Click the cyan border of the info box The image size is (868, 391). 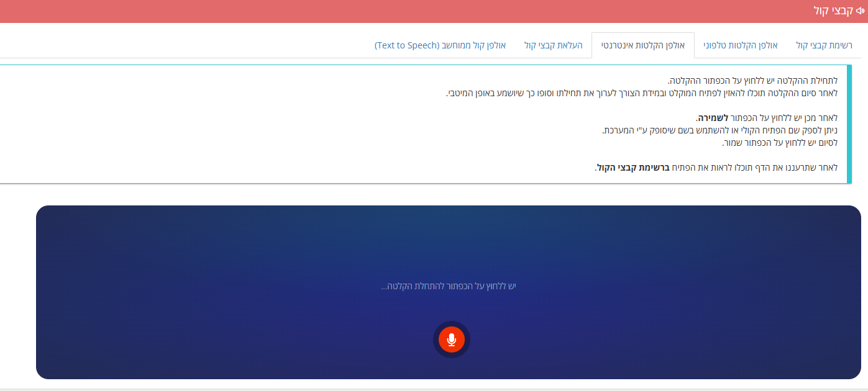click(849, 124)
